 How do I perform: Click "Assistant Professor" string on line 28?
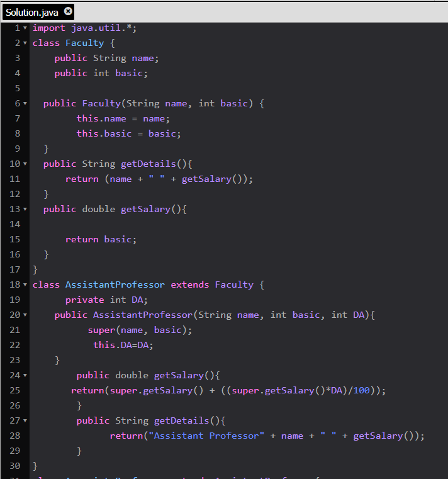tap(206, 436)
